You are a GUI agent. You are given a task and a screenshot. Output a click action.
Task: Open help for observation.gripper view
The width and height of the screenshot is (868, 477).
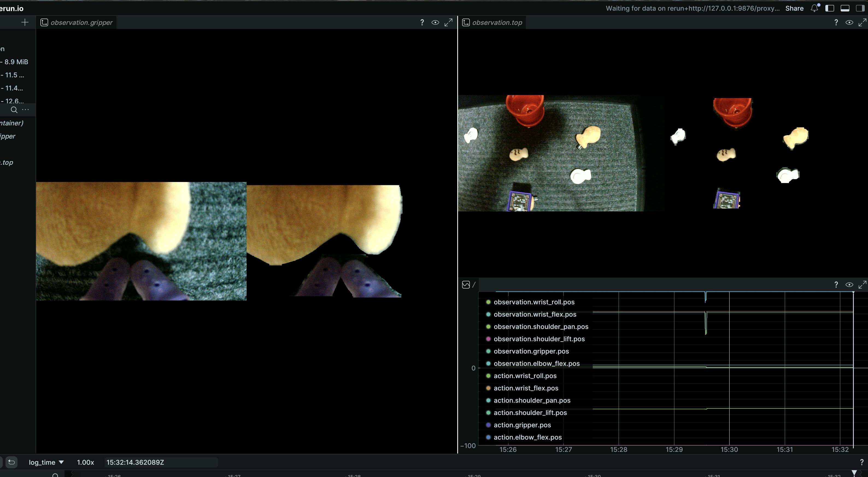[422, 23]
